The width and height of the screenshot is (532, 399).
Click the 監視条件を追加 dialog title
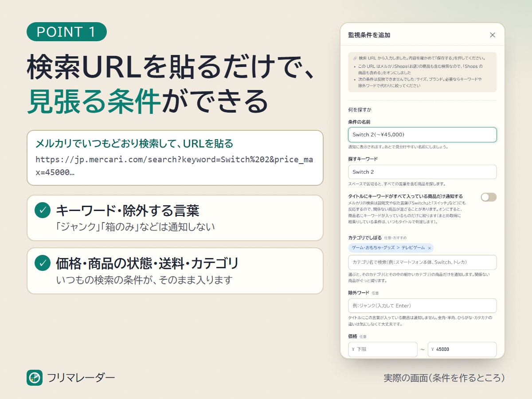(x=369, y=35)
